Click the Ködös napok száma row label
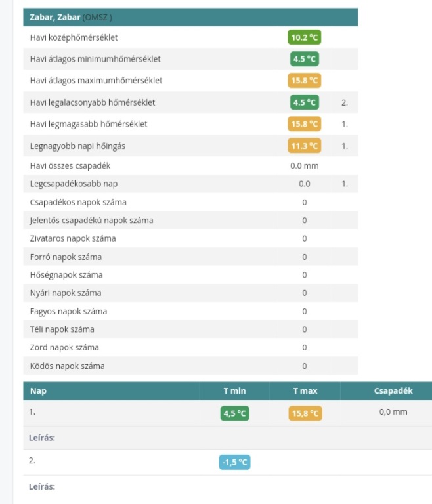Viewport: 432px width, 504px height. pyautogui.click(x=67, y=366)
